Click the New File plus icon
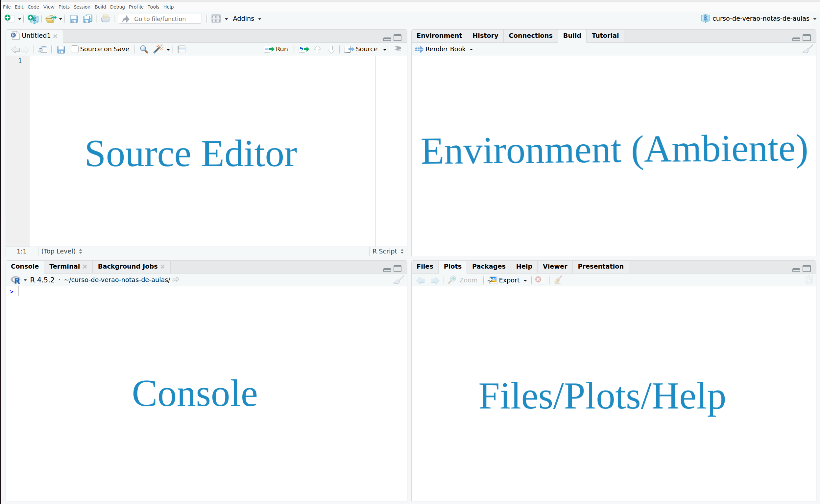Image resolution: width=820 pixels, height=504 pixels. (8, 18)
